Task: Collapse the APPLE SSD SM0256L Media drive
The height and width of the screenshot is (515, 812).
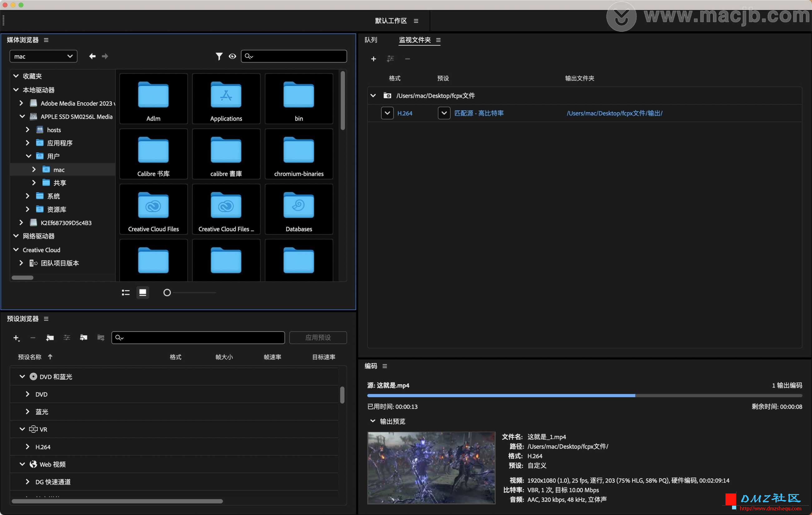Action: coord(22,117)
